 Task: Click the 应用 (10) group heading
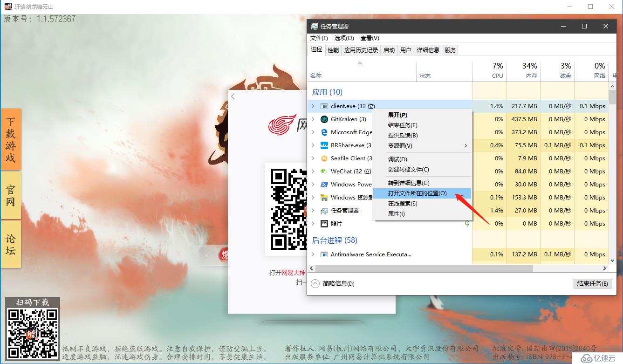[327, 92]
